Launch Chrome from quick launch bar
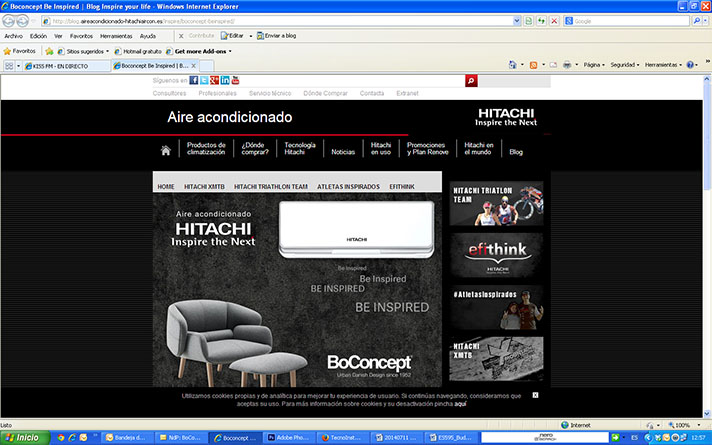Viewport: 712px width, 445px height. pyautogui.click(x=60, y=438)
